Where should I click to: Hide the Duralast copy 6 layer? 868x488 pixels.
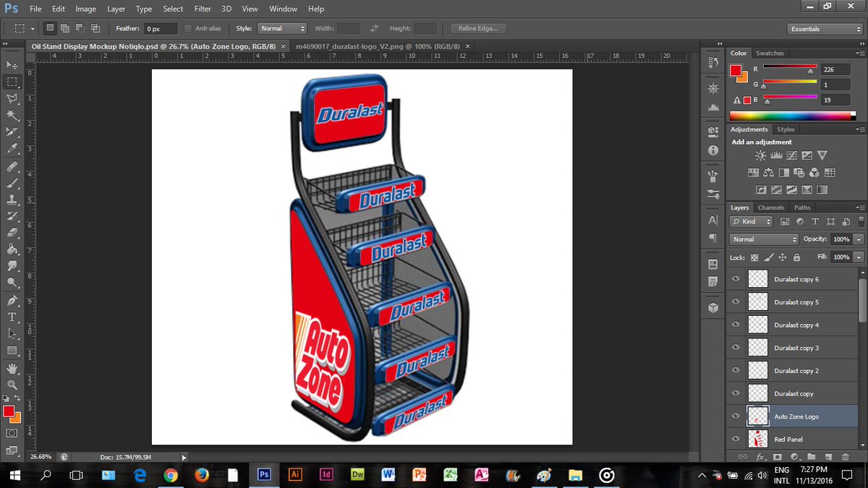[736, 279]
